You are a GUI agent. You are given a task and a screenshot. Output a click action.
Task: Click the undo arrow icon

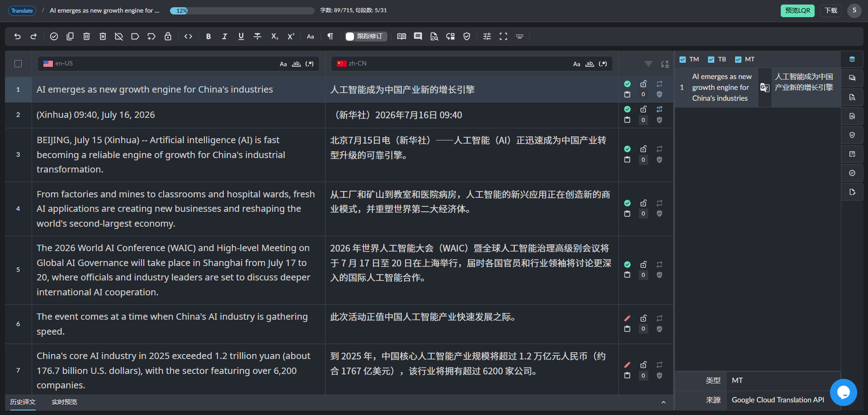click(x=18, y=37)
